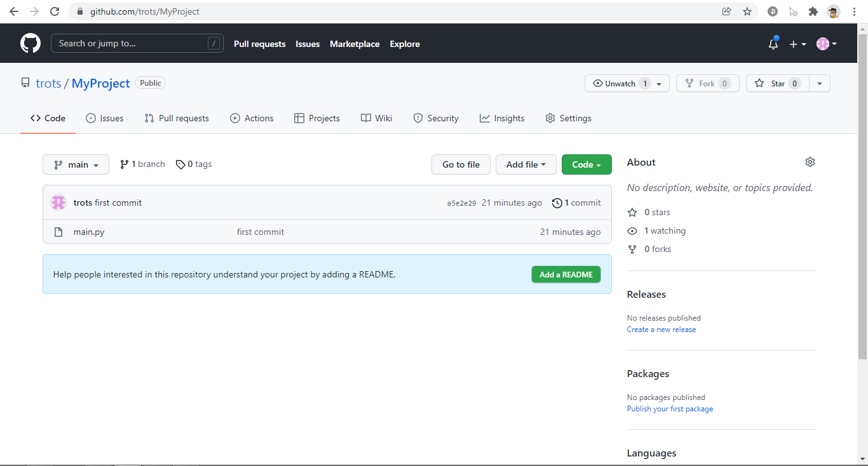The image size is (868, 466).
Task: Click the star icon beside 0 stars
Action: point(632,212)
